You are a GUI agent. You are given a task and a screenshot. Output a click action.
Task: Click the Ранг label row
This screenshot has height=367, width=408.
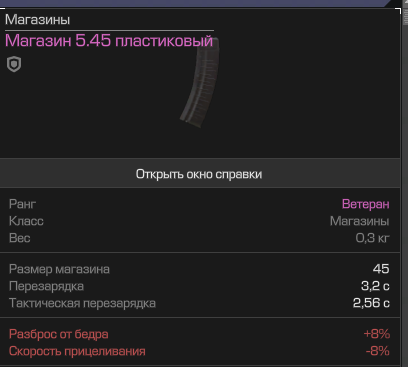tap(199, 204)
